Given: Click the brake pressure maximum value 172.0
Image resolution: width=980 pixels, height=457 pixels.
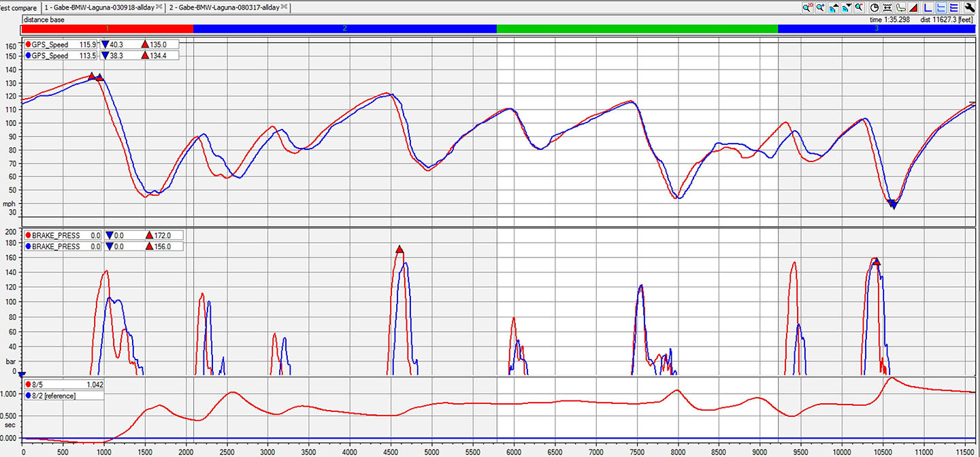Looking at the screenshot, I should 162,236.
